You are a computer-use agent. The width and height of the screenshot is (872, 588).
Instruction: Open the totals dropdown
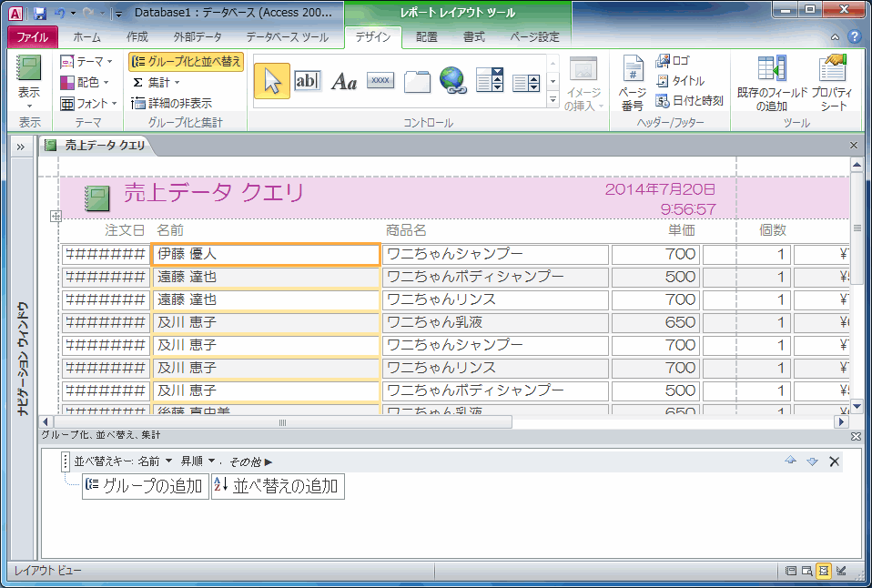point(156,82)
